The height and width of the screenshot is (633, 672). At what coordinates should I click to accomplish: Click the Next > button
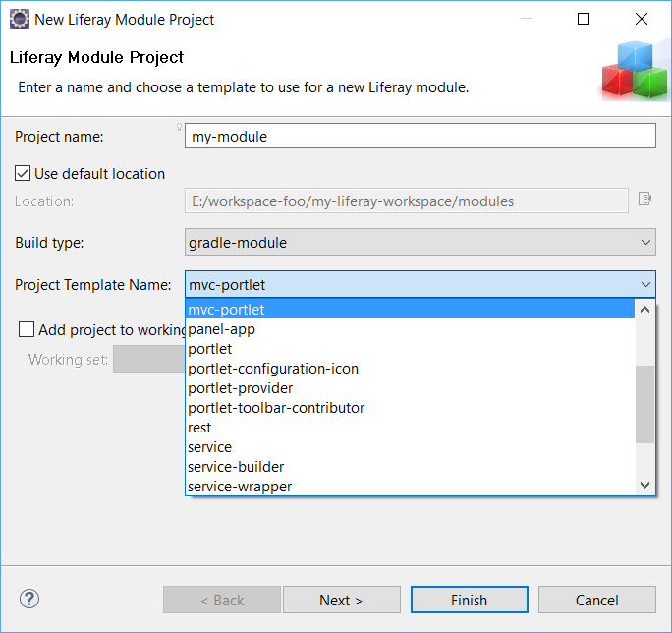[342, 600]
